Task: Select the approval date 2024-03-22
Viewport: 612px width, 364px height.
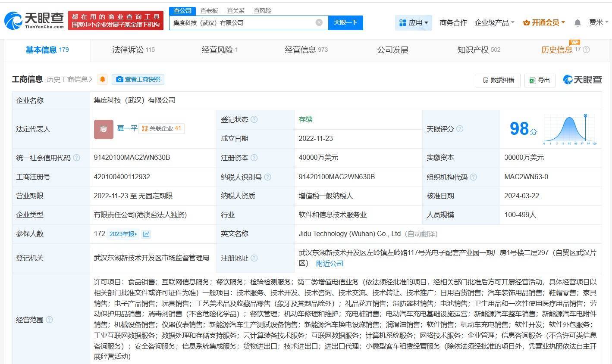Action: tap(521, 196)
